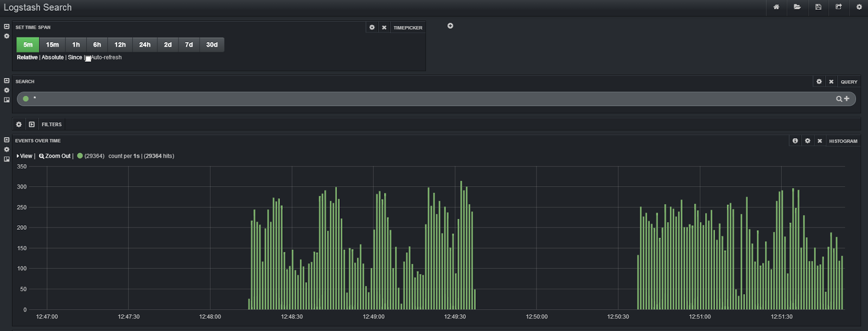This screenshot has height=331, width=868.
Task: Show histogram info icon
Action: (795, 140)
